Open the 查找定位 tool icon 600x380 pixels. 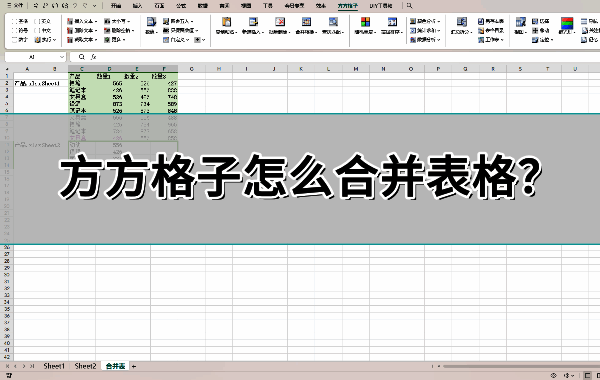(x=333, y=22)
